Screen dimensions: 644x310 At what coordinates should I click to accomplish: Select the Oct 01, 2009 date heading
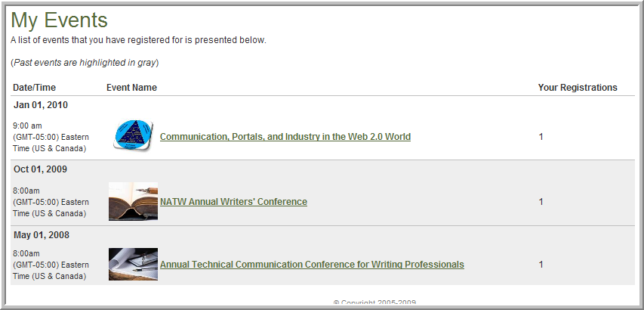pyautogui.click(x=40, y=169)
